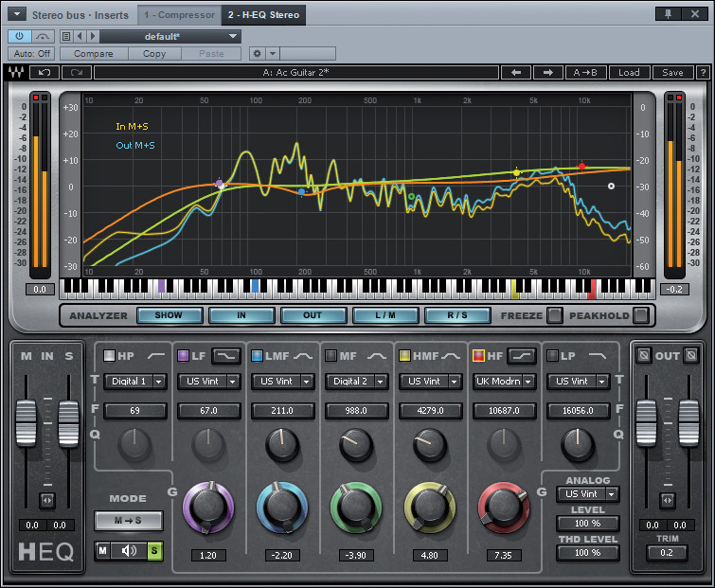The width and height of the screenshot is (715, 588).
Task: Toggle the MF band enable square
Action: point(331,355)
